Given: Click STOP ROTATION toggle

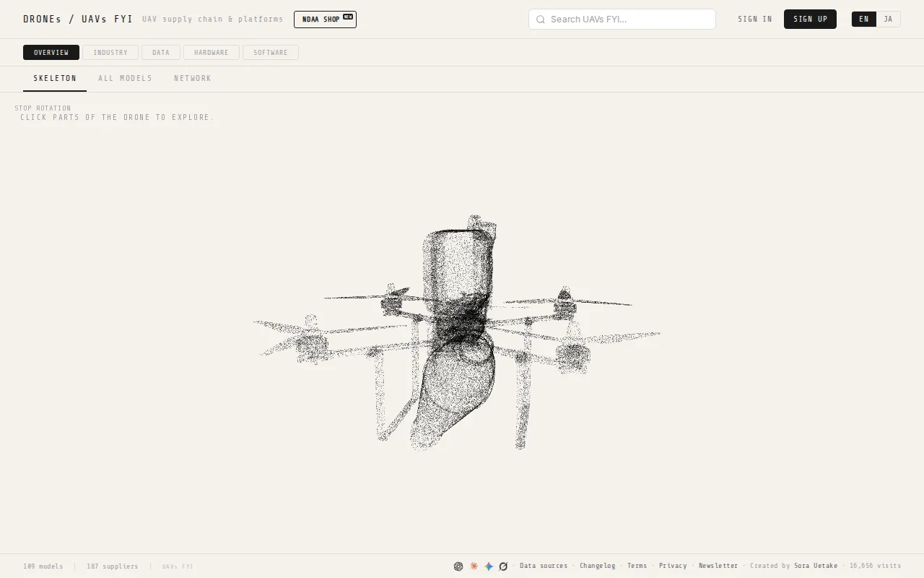Looking at the screenshot, I should coord(43,108).
